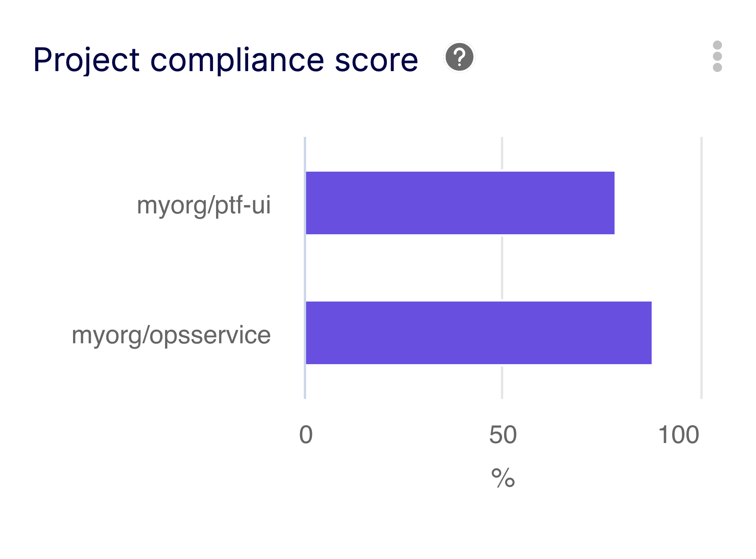The height and width of the screenshot is (559, 756).
Task: Click the vertical zero baseline of chart
Action: pos(305,268)
